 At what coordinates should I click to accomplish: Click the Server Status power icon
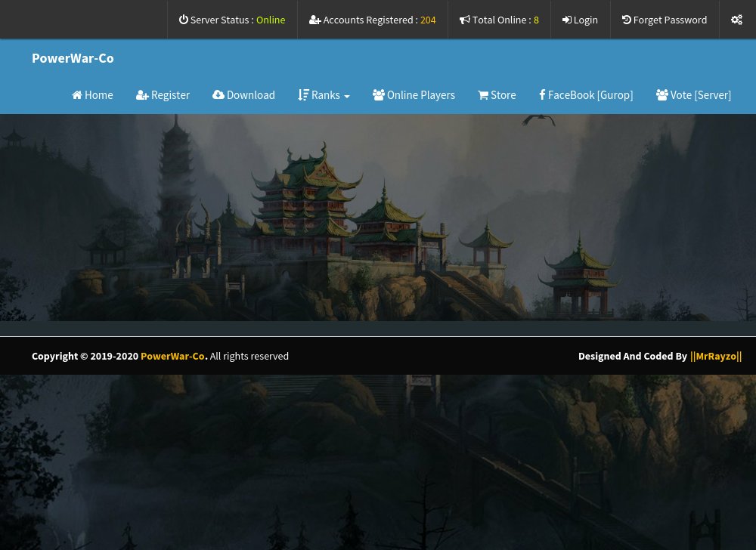184,20
